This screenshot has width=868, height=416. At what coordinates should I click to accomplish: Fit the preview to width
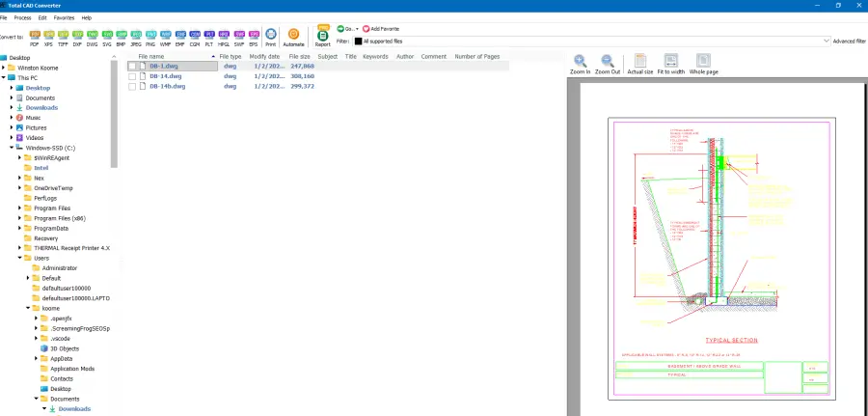point(671,65)
